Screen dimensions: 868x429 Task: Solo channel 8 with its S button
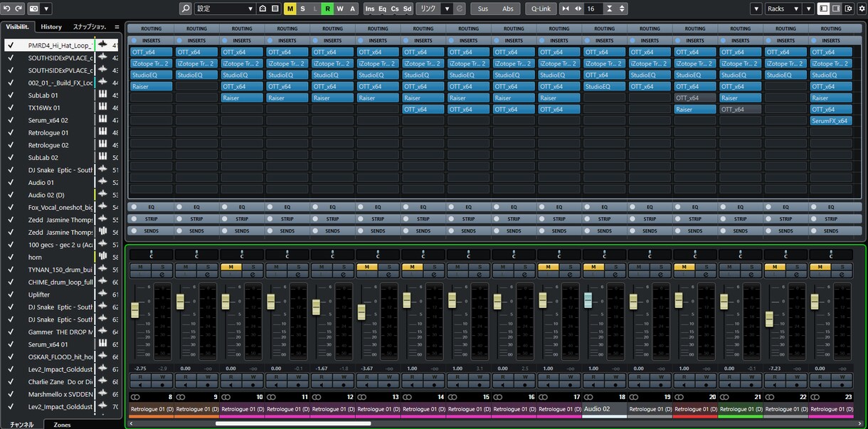point(163,267)
